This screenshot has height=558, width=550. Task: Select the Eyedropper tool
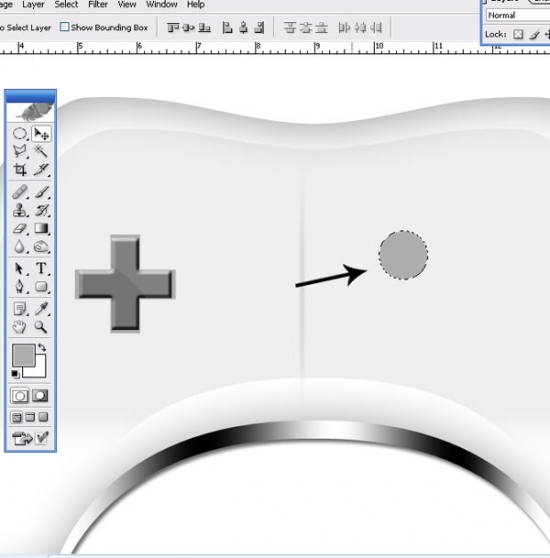[x=41, y=309]
